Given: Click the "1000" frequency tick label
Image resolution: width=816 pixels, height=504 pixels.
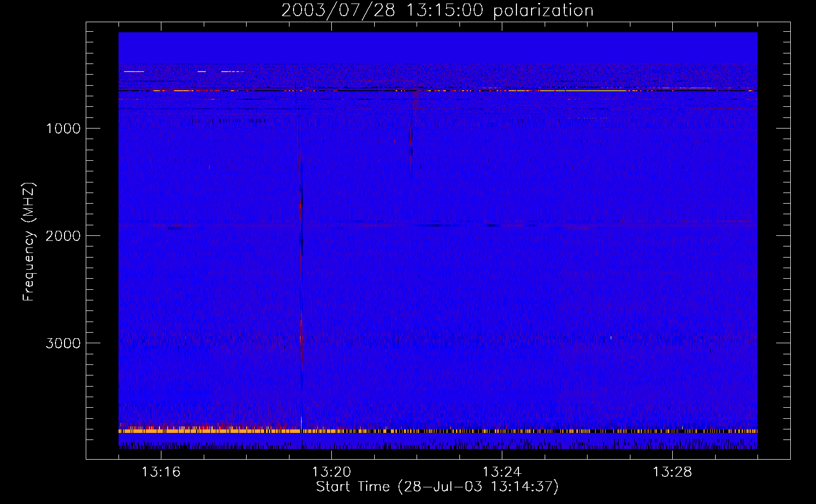Looking at the screenshot, I should [63, 129].
